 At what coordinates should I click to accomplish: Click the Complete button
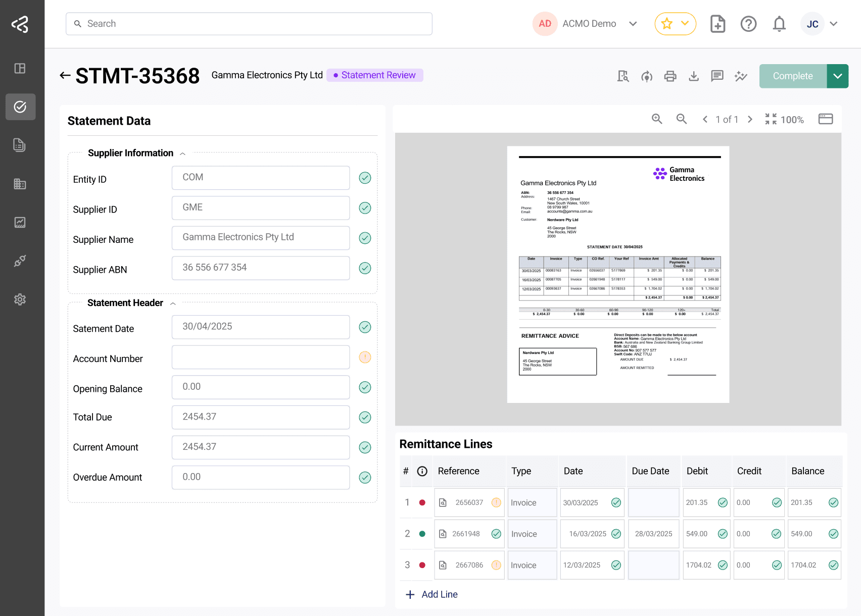[x=793, y=76]
